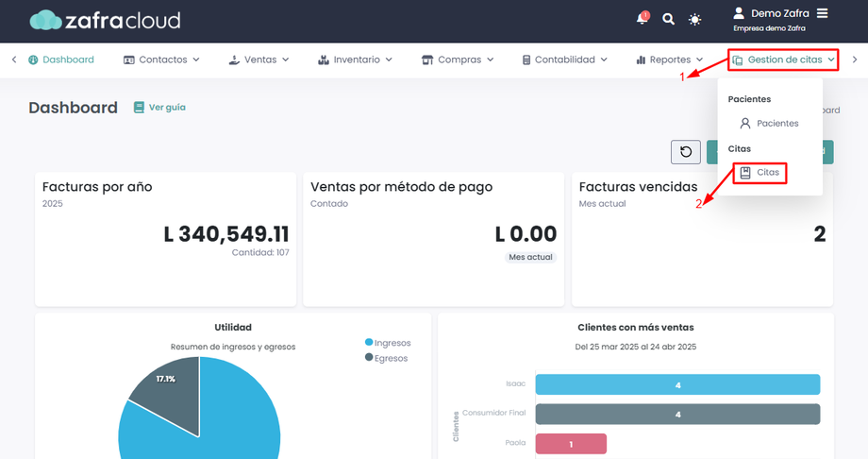Click the Inventario boxes icon

tap(324, 59)
